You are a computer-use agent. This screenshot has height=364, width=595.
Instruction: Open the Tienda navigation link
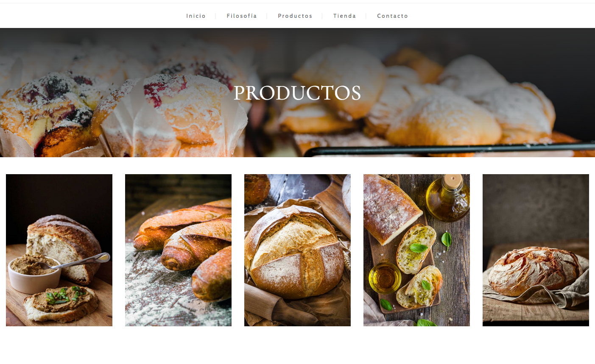[x=344, y=16]
